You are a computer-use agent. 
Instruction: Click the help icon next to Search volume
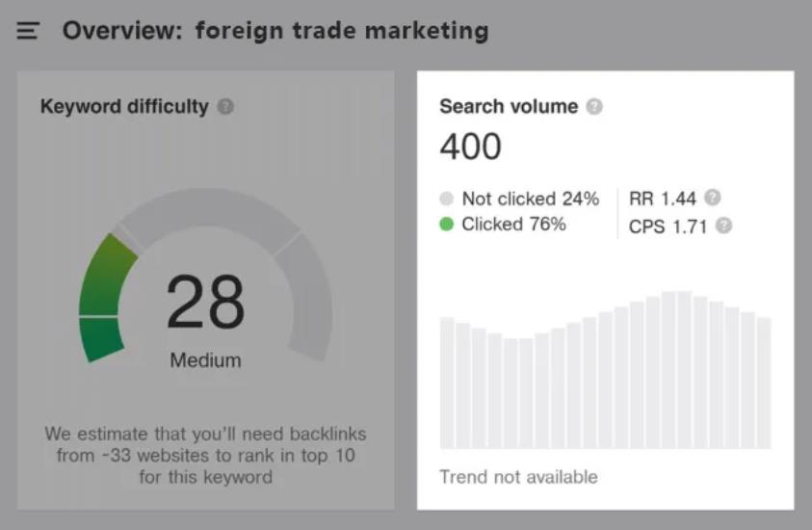coord(594,106)
